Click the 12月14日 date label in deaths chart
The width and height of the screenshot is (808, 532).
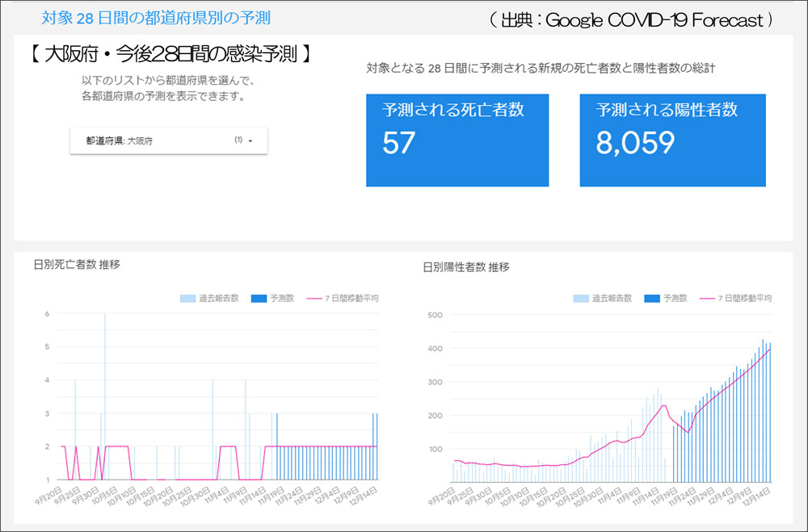[363, 496]
